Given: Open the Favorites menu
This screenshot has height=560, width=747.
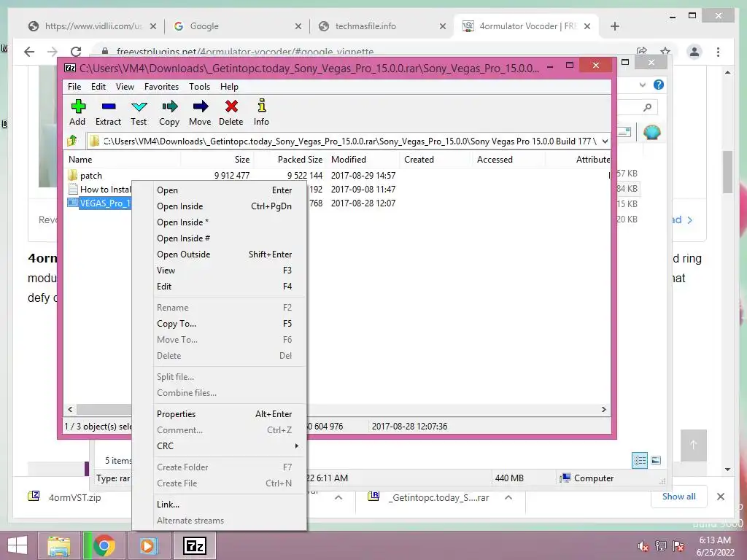Looking at the screenshot, I should 161,87.
